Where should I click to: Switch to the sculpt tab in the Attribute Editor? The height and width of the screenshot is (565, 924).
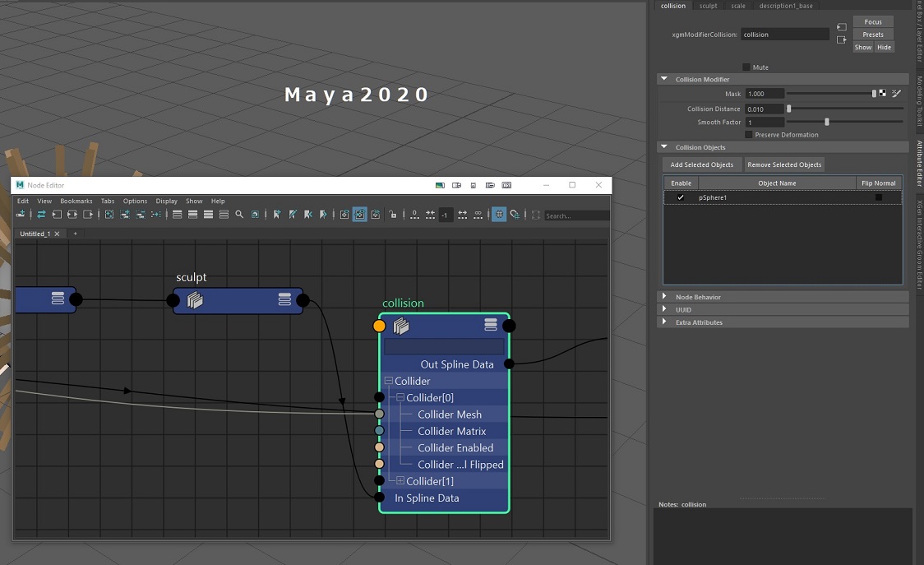coord(708,6)
